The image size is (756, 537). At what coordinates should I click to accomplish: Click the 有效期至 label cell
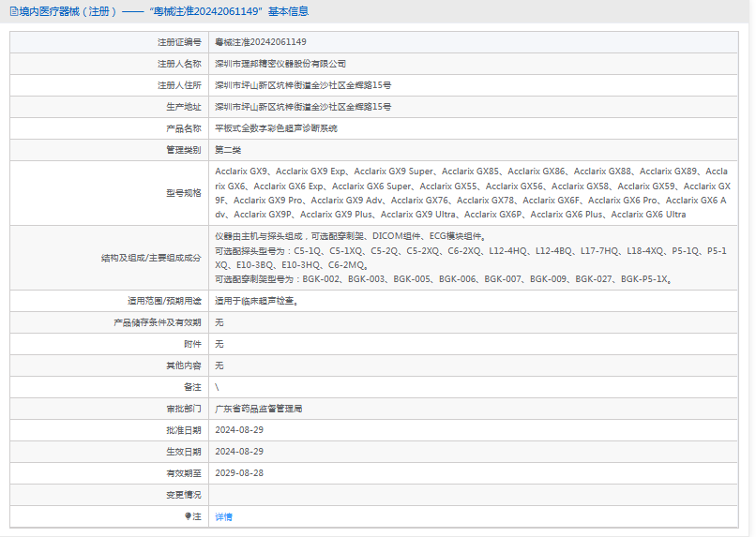110,473
